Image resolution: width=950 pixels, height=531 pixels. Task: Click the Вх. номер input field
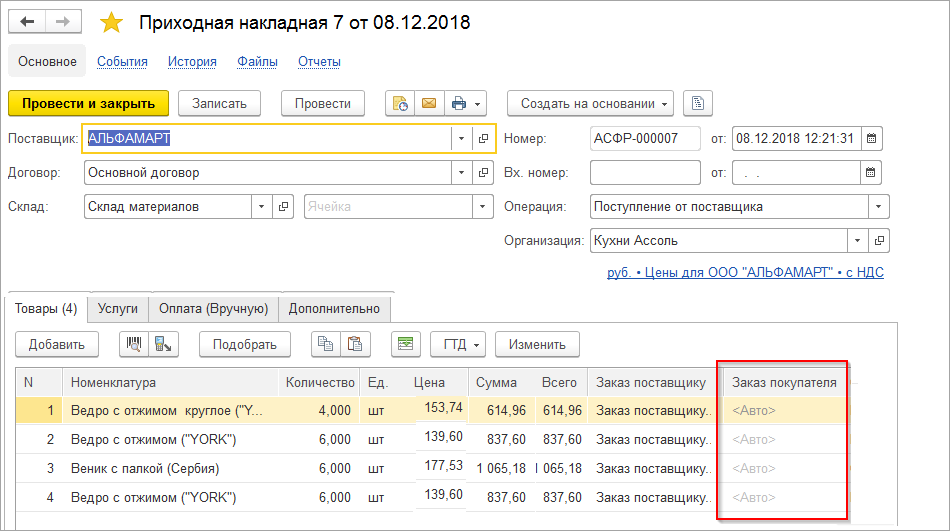tap(645, 173)
